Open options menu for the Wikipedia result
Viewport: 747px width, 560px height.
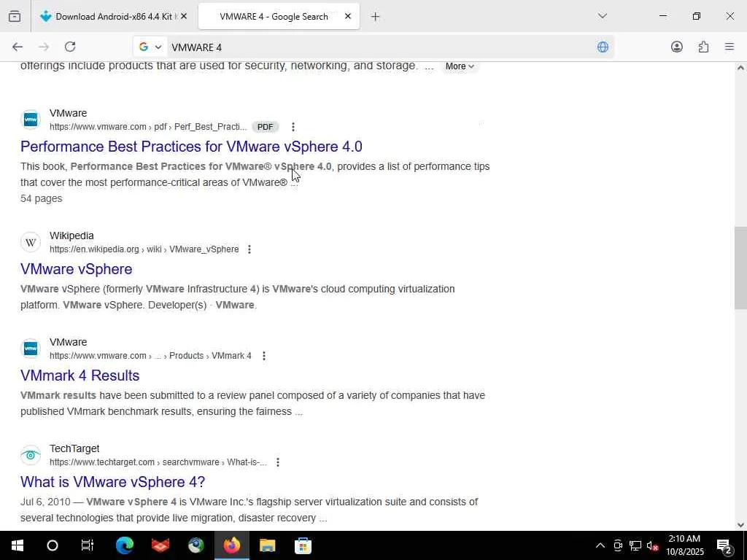[249, 249]
